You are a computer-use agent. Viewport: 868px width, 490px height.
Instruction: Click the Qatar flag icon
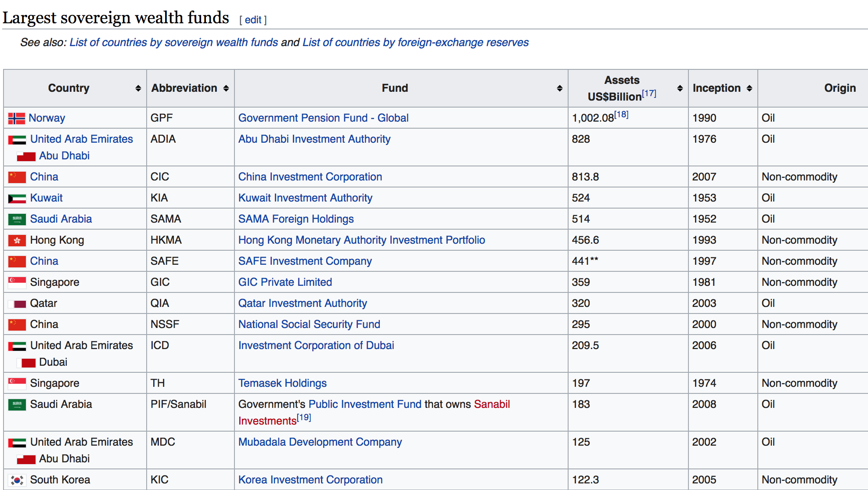[x=16, y=303]
